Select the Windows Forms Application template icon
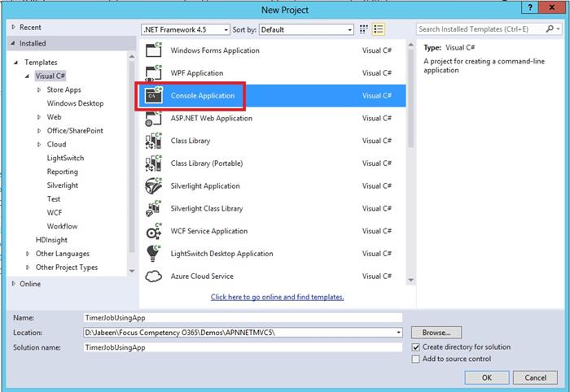The width and height of the screenshot is (570, 392). 153,50
